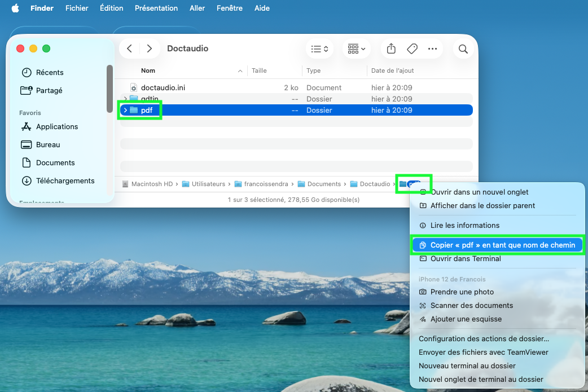Expand the pdf folder disclosure arrow
The image size is (588, 392).
(126, 110)
